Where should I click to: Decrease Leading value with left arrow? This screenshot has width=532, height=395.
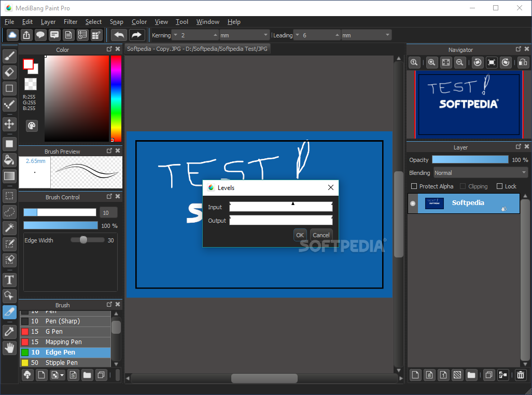click(x=297, y=35)
